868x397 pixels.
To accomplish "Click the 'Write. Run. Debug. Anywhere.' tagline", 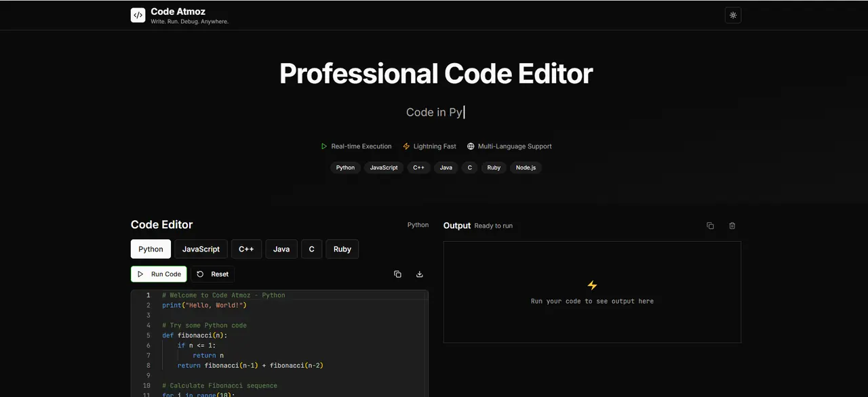I will 190,22.
